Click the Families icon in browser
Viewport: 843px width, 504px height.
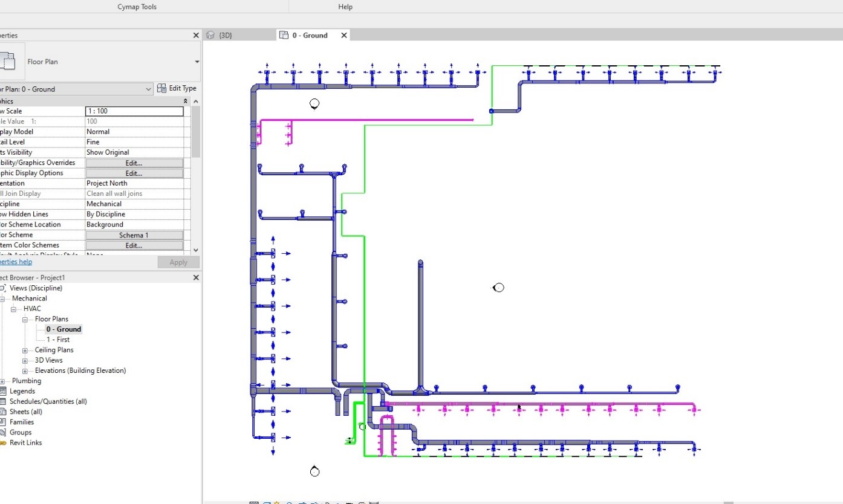(3, 422)
